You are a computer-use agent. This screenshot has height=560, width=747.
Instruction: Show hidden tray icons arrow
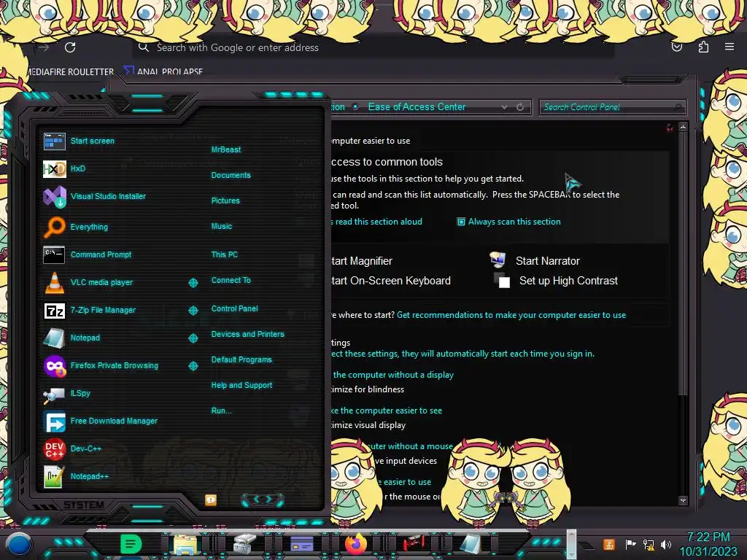pos(586,545)
